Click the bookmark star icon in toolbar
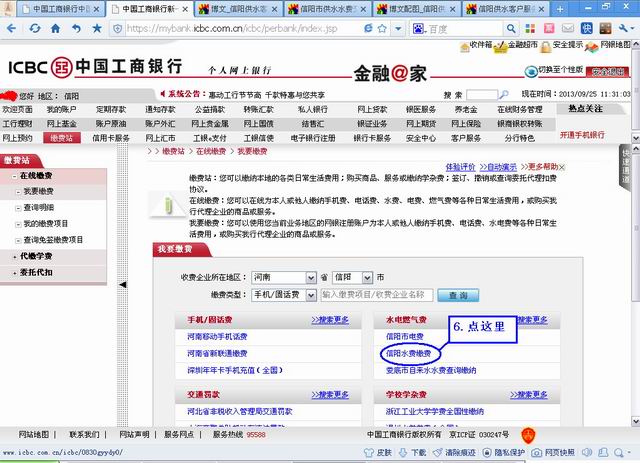640x463 pixels. [x=96, y=28]
